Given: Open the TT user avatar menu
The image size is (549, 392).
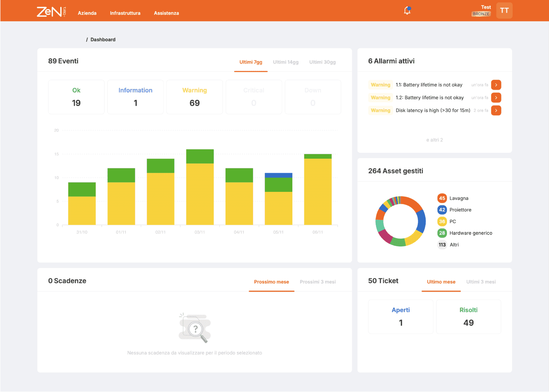Looking at the screenshot, I should (504, 10).
